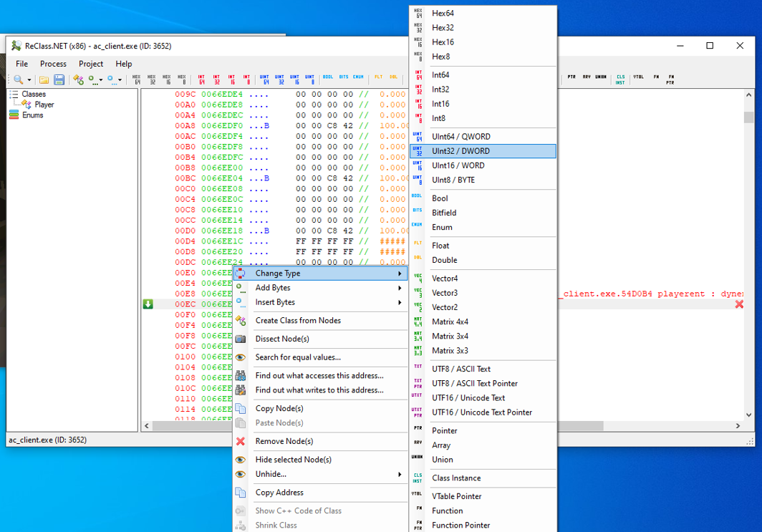Select Player class in tree
The height and width of the screenshot is (532, 762).
(x=44, y=105)
